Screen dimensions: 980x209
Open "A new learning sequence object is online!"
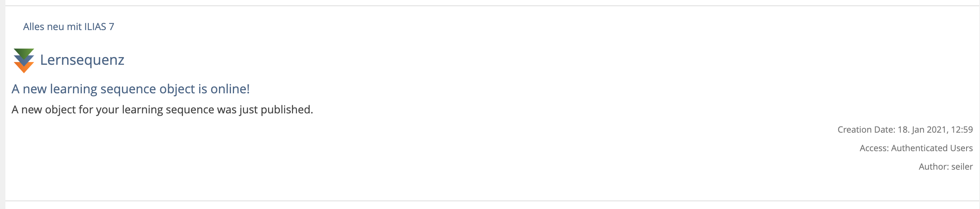(x=131, y=89)
